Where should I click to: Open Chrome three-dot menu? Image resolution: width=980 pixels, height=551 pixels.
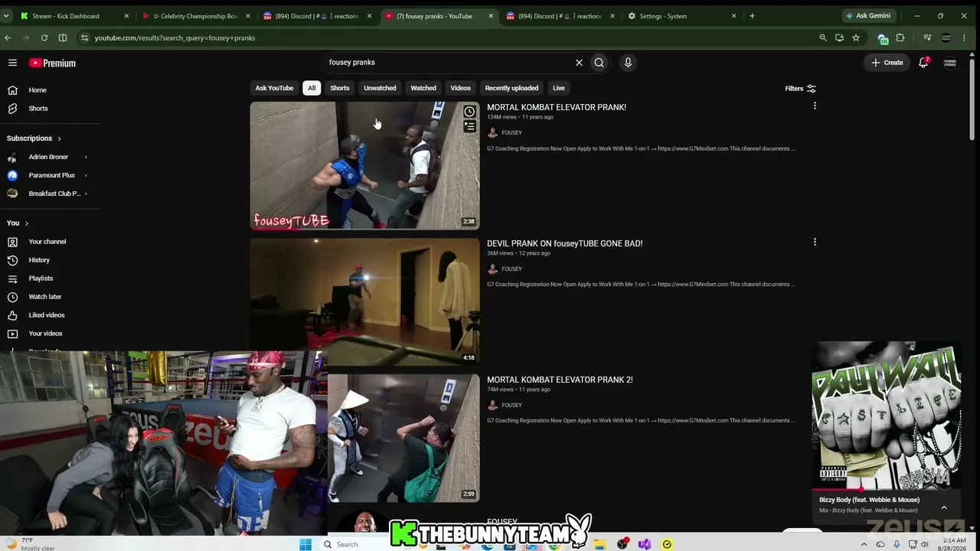click(x=964, y=37)
